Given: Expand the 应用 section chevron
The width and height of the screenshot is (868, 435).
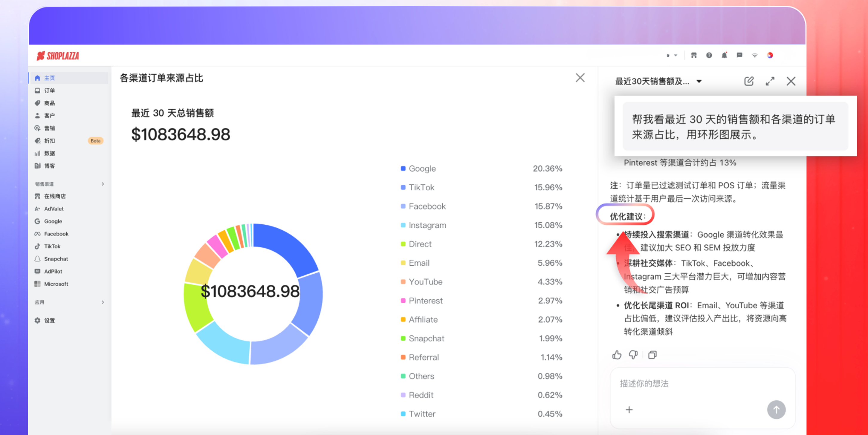Looking at the screenshot, I should [103, 302].
